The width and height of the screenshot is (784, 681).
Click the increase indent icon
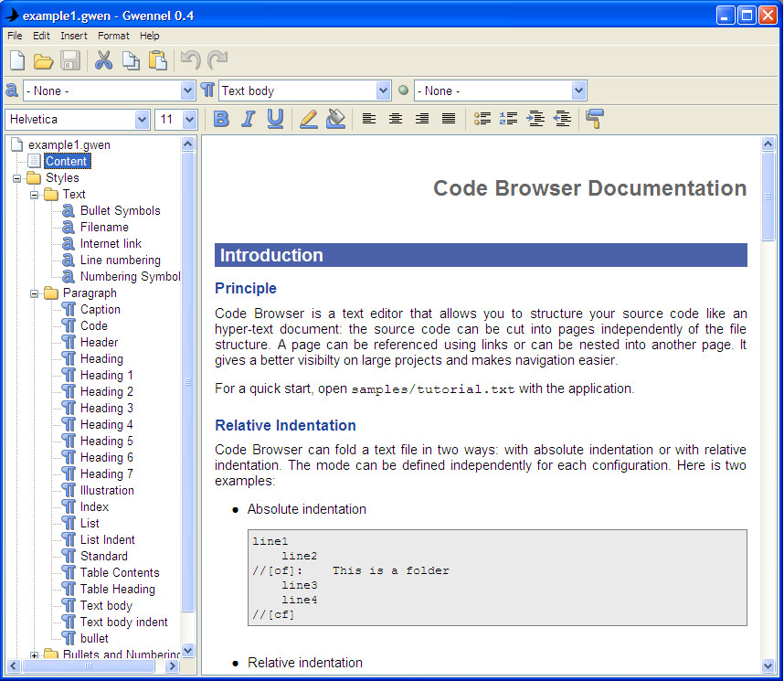click(x=535, y=119)
